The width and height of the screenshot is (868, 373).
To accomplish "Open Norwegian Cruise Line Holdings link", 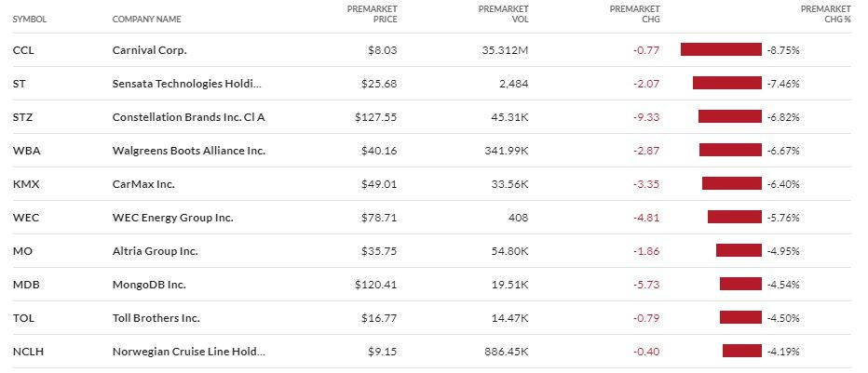I will tap(188, 352).
